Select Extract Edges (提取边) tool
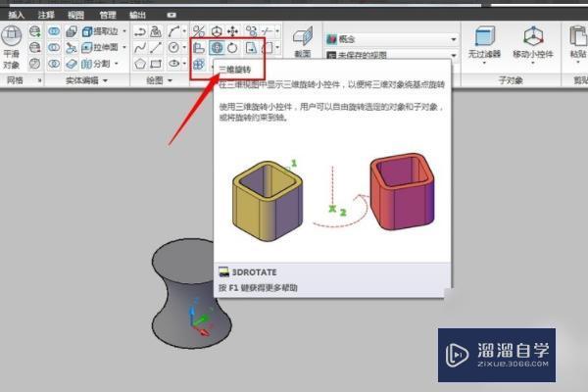Image resolution: width=588 pixels, height=392 pixels. pos(100,31)
